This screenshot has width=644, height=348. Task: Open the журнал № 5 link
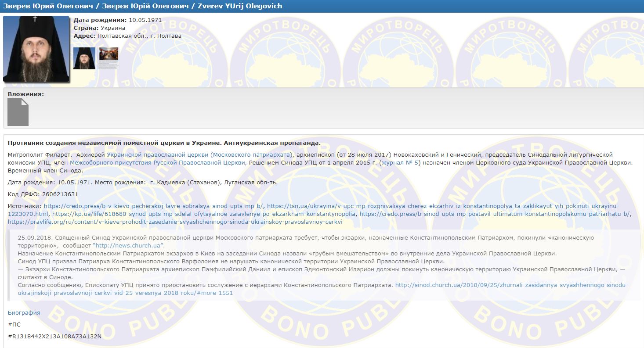click(x=401, y=163)
